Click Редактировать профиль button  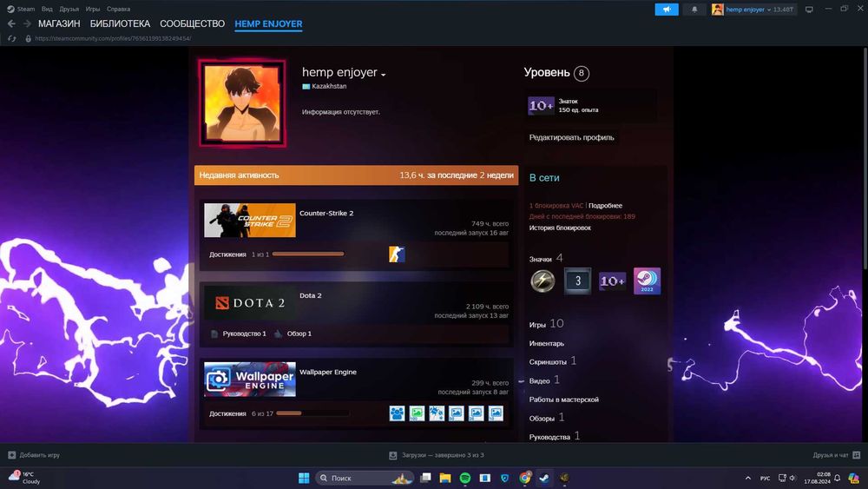571,137
